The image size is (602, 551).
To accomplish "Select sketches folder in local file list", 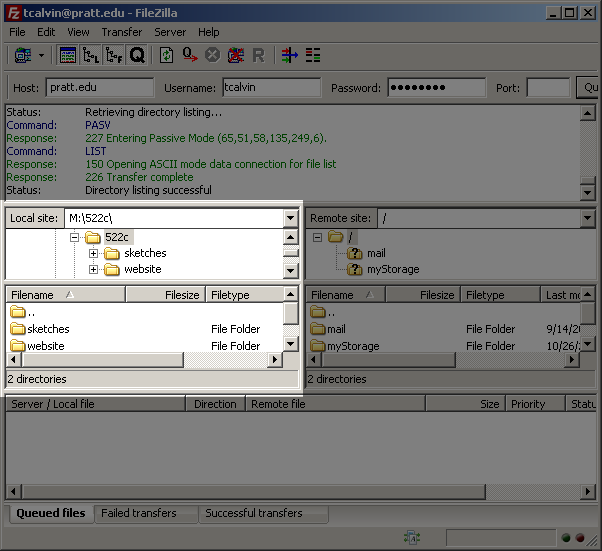I will (48, 329).
